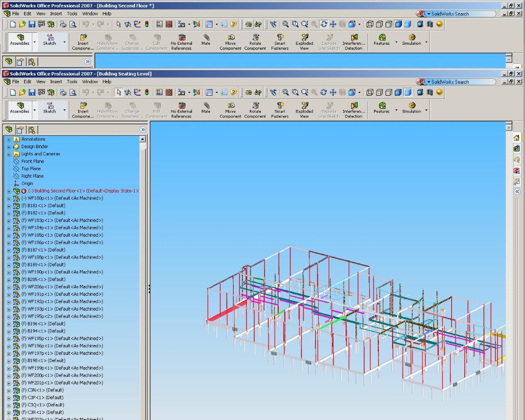Click feature tree scrollbar up arrow
The image size is (525, 420).
(x=143, y=139)
